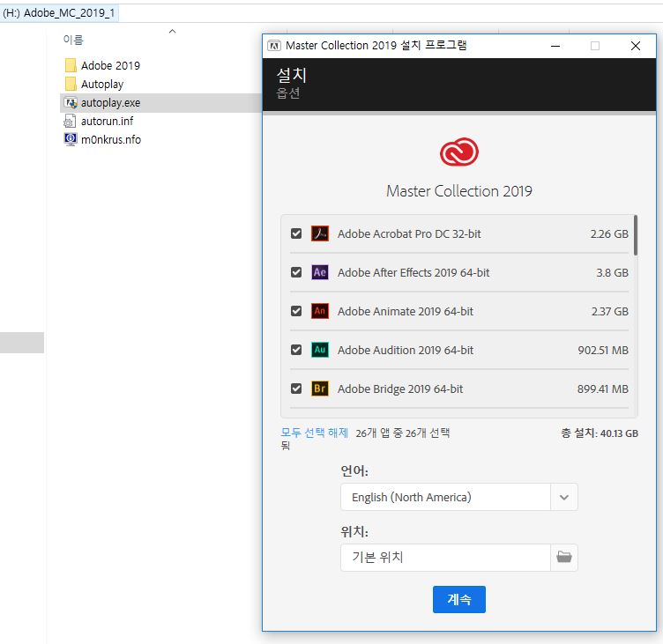Uncheck Adobe Audition 2019 64-bit

(296, 350)
